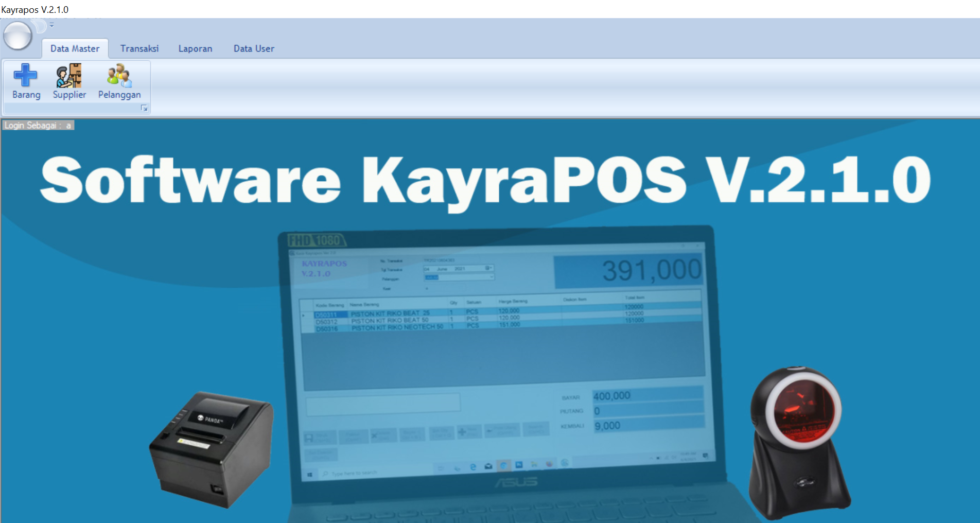Click the Login Sebagai status label

[x=38, y=125]
